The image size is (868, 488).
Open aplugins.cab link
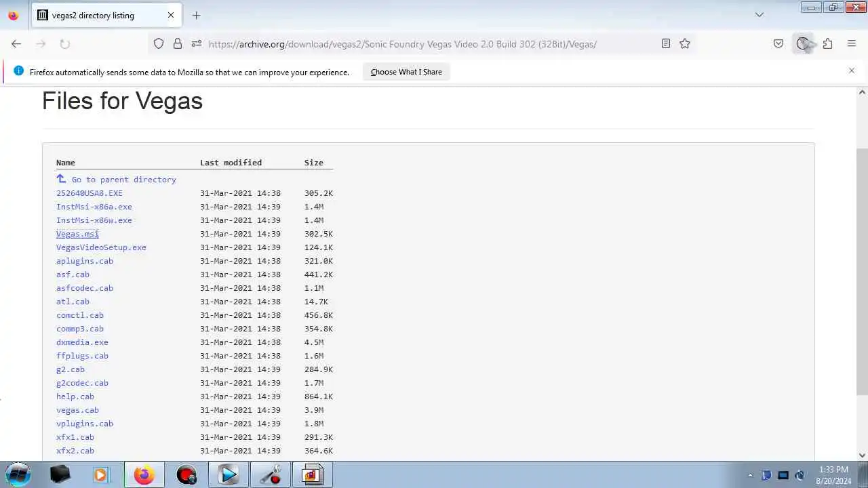coord(85,261)
